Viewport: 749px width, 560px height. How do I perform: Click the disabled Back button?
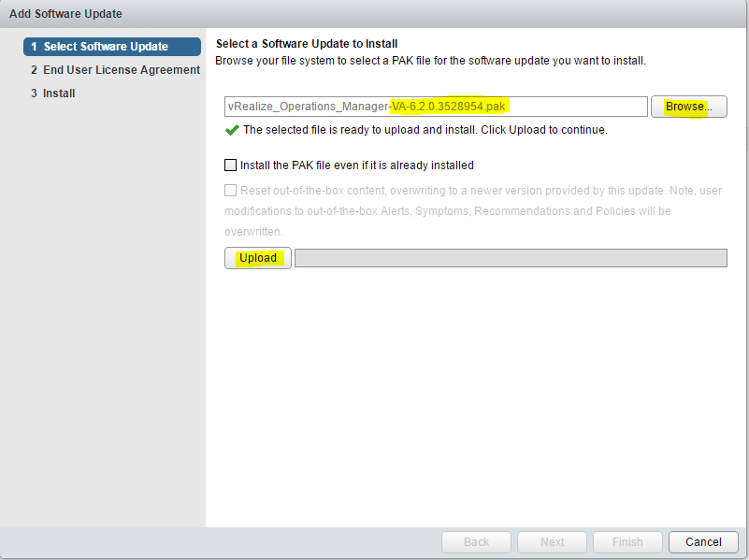[476, 542]
